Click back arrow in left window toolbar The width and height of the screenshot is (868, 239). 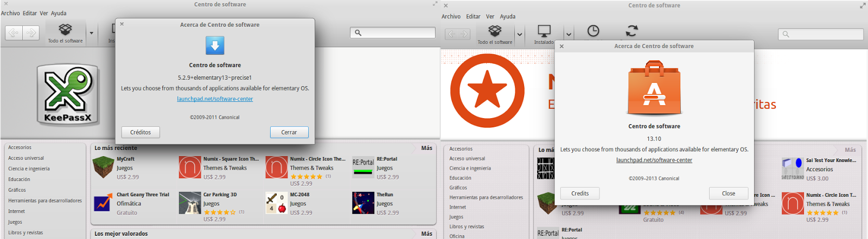14,33
